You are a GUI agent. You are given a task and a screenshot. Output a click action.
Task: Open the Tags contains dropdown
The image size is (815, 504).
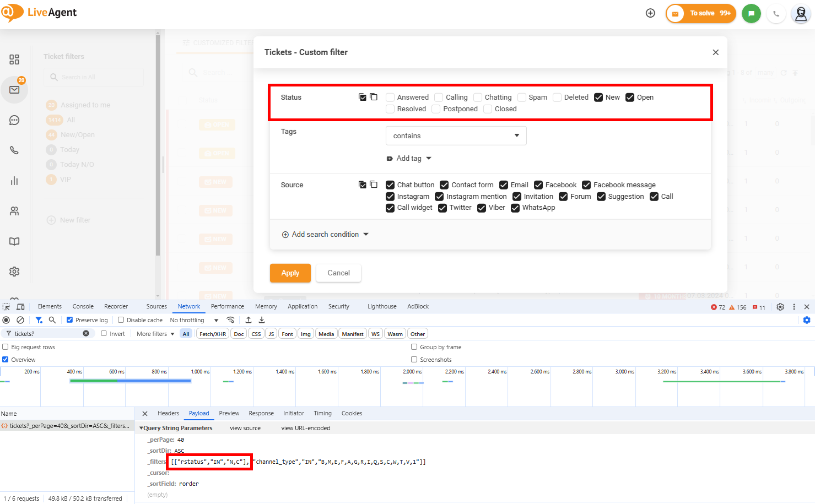point(456,136)
